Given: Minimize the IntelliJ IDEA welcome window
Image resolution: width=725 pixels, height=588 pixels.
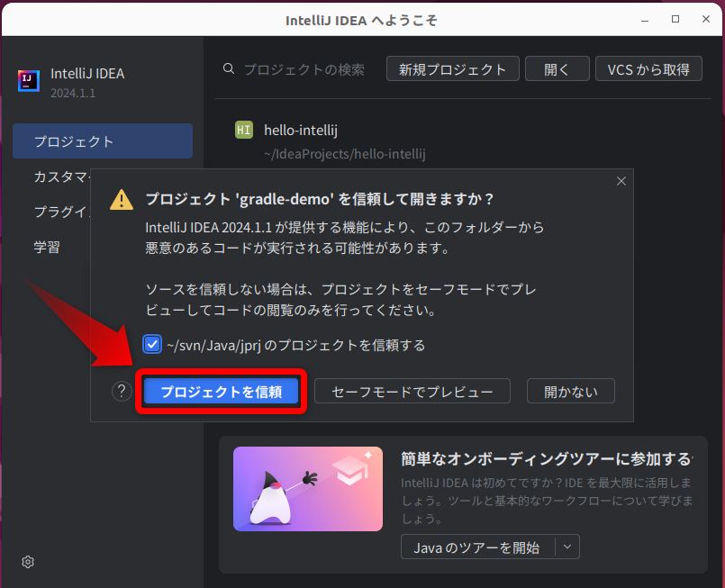Looking at the screenshot, I should pyautogui.click(x=645, y=20).
